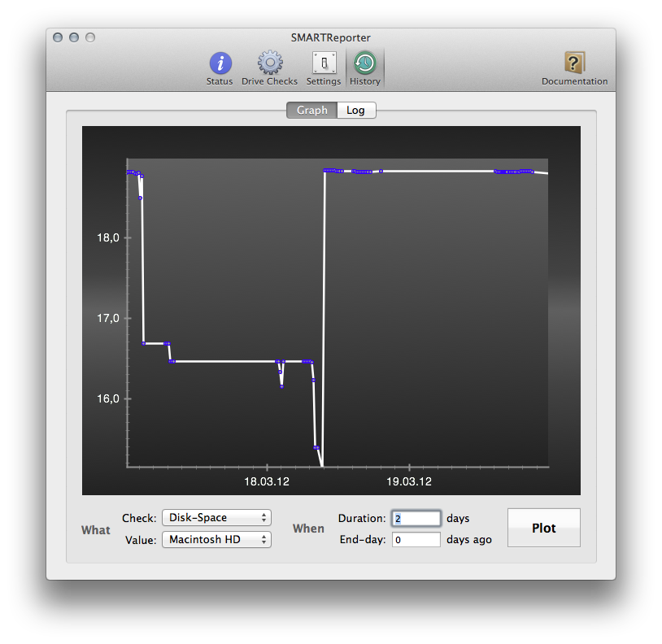
Task: Click the 18,0 y-axis label
Action: click(x=108, y=237)
